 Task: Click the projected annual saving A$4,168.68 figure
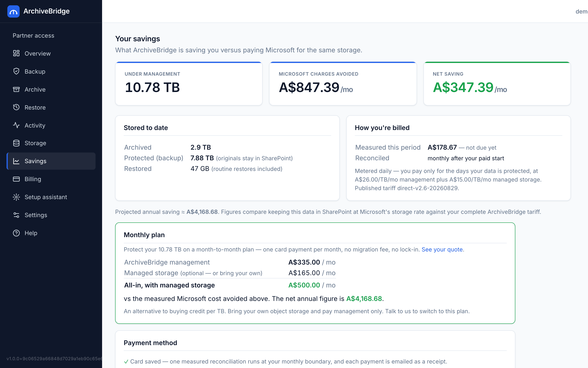coord(202,212)
